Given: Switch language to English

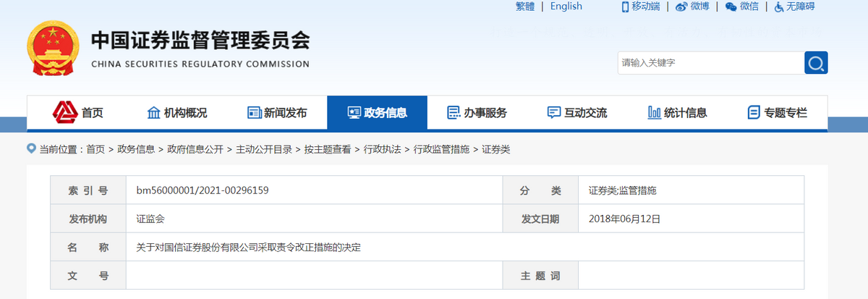Looking at the screenshot, I should 566,7.
